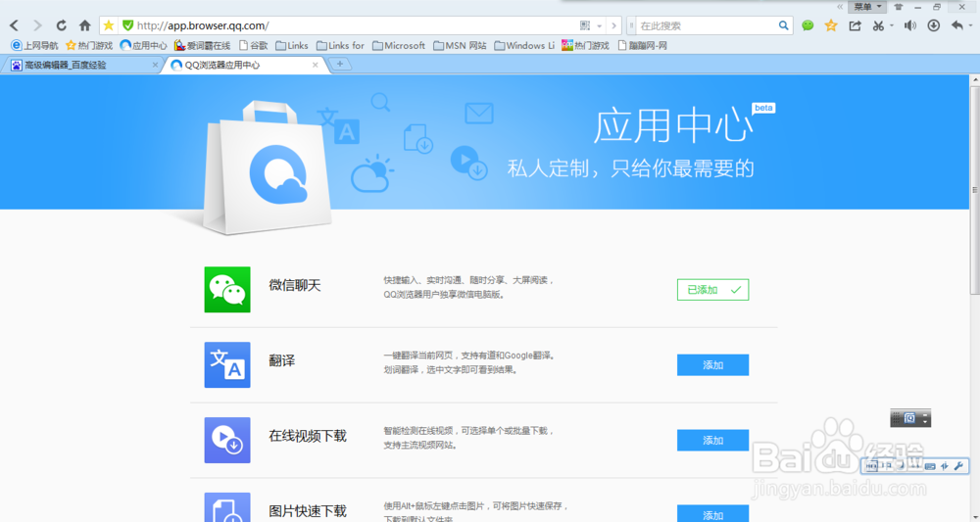Expand the screenshot tool dropdown arrow

[892, 26]
